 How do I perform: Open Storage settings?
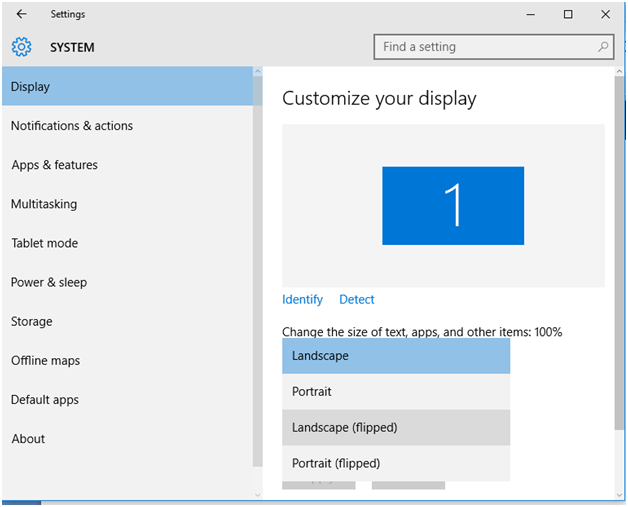pyautogui.click(x=32, y=321)
